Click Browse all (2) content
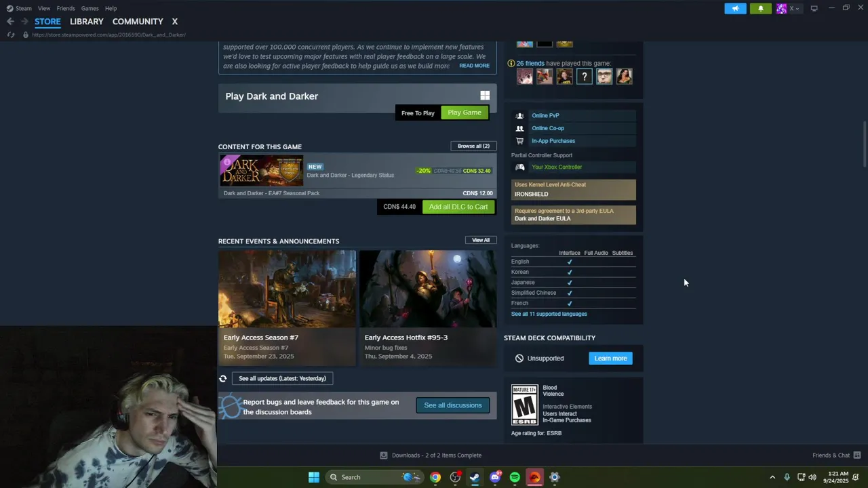The height and width of the screenshot is (488, 868). (473, 146)
